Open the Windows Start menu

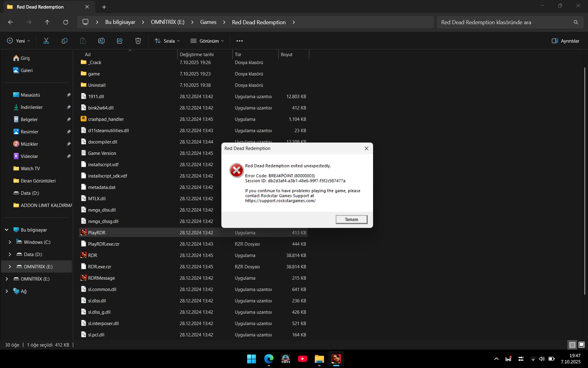[251, 359]
